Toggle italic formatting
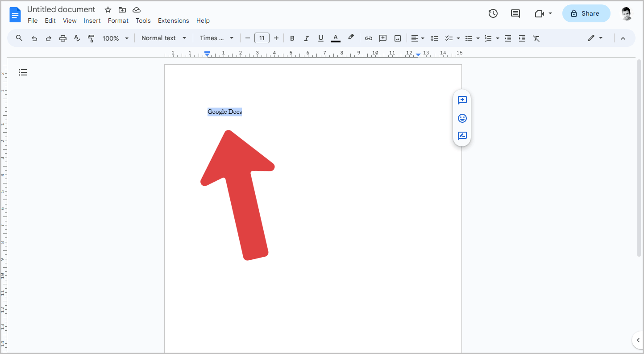Viewport: 644px width, 354px height. pos(307,38)
